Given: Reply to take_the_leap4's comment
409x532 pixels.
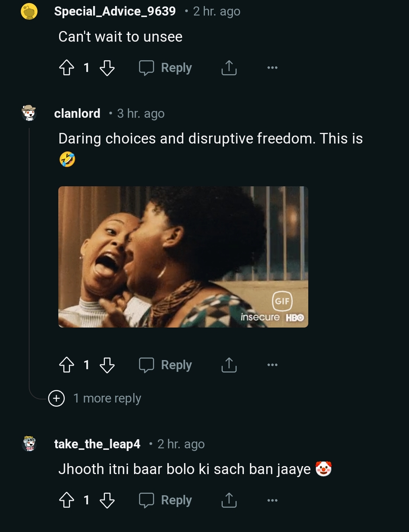Looking at the screenshot, I should coord(166,500).
